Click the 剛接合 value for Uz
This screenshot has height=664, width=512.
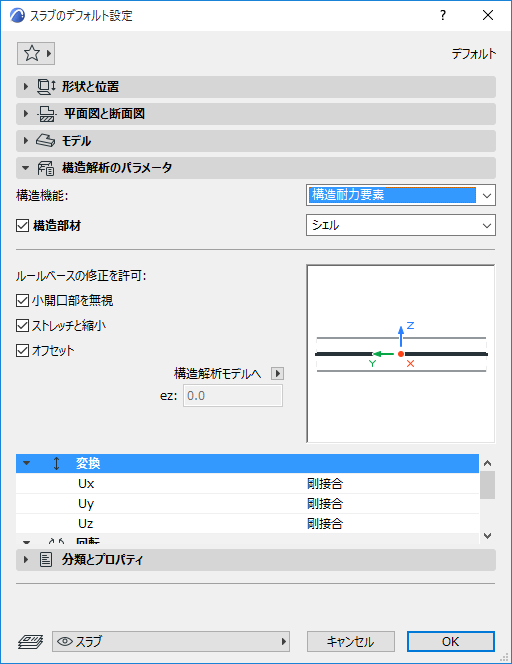325,524
